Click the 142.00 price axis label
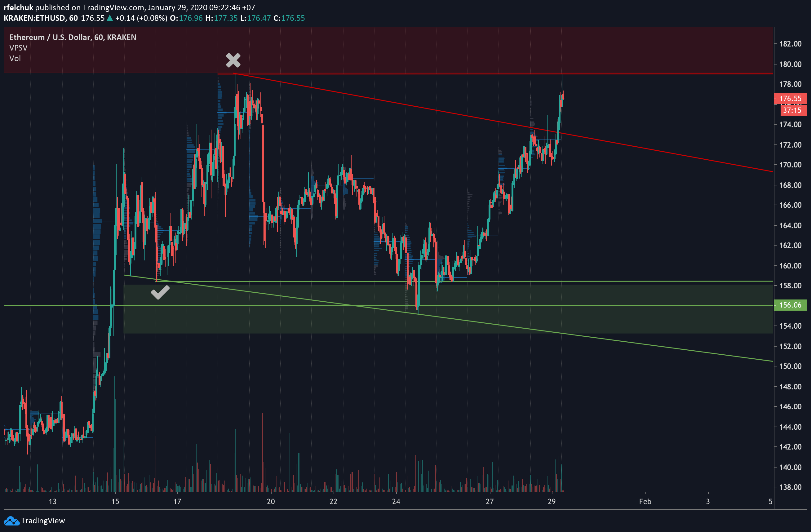 (x=791, y=446)
